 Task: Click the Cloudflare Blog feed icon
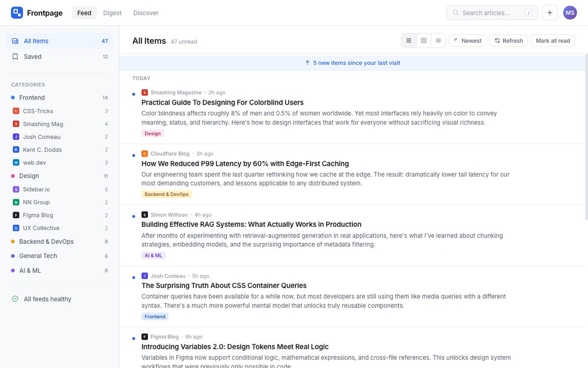(x=145, y=153)
